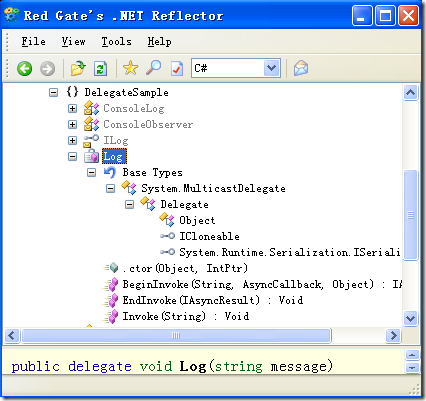Select the Object base type text
Screen dimensions: 426x401
(x=197, y=220)
